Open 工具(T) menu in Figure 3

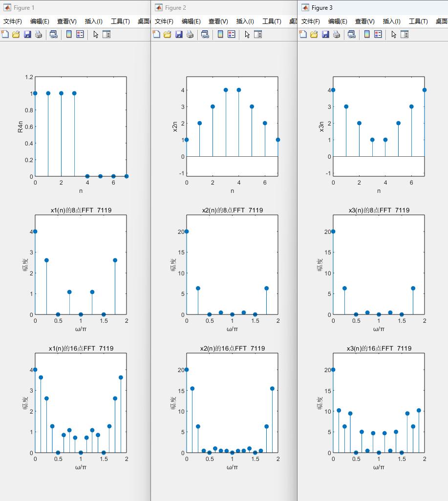pyautogui.click(x=418, y=21)
